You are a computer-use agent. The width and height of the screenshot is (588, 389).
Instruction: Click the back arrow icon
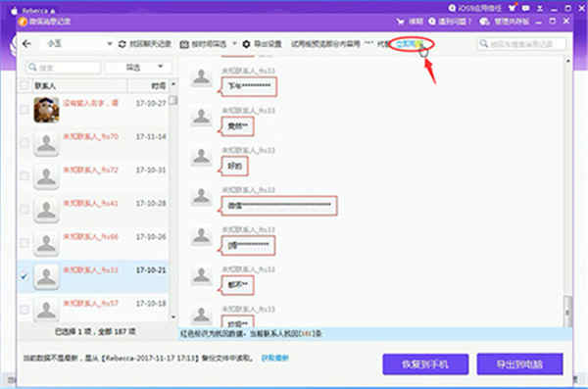(x=26, y=44)
